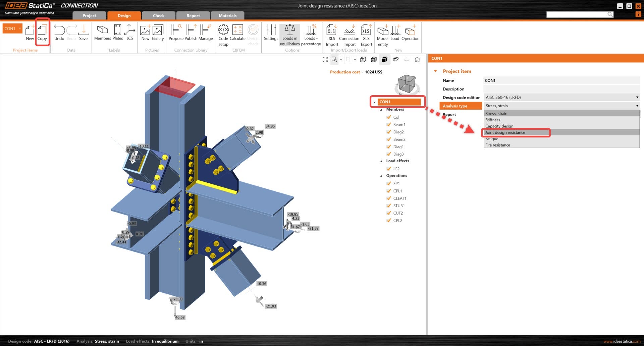Uncheck the Beam1 member checkbox
644x346 pixels.
(x=389, y=124)
